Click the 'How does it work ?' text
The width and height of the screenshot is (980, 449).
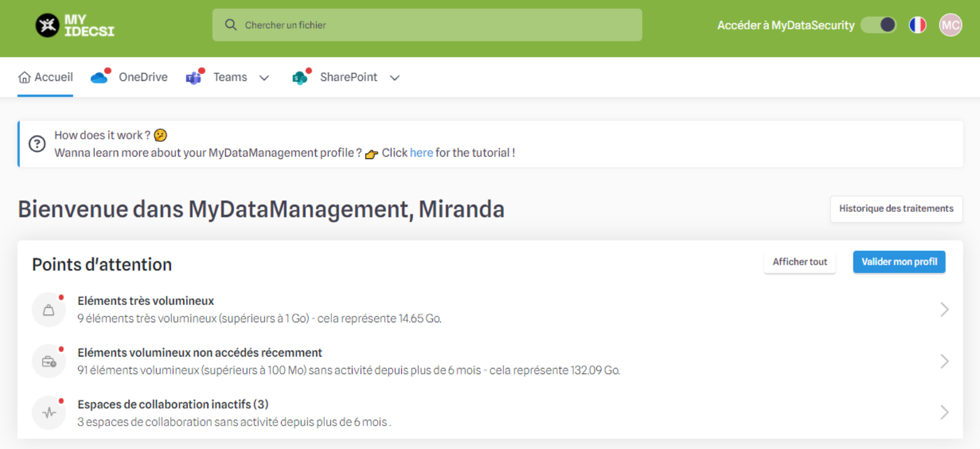point(102,135)
